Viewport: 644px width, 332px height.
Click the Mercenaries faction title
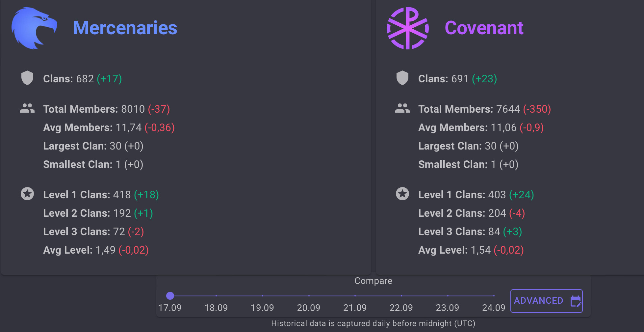click(125, 28)
